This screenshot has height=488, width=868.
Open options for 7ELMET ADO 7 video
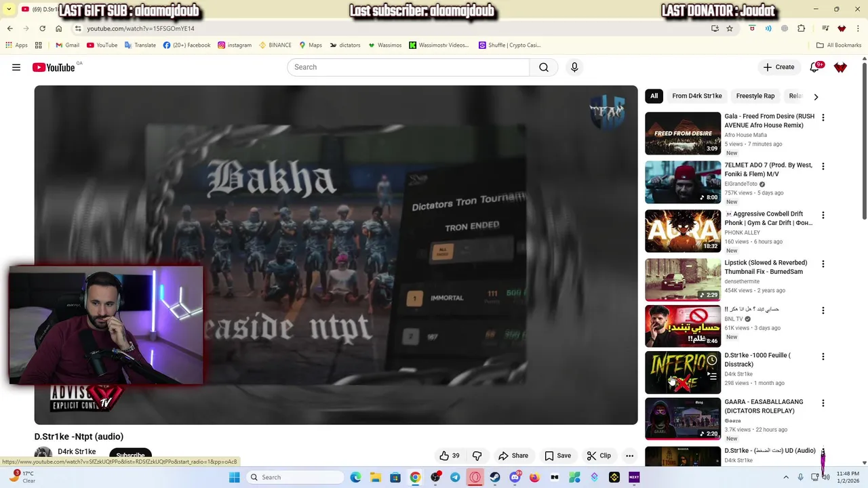pos(823,166)
